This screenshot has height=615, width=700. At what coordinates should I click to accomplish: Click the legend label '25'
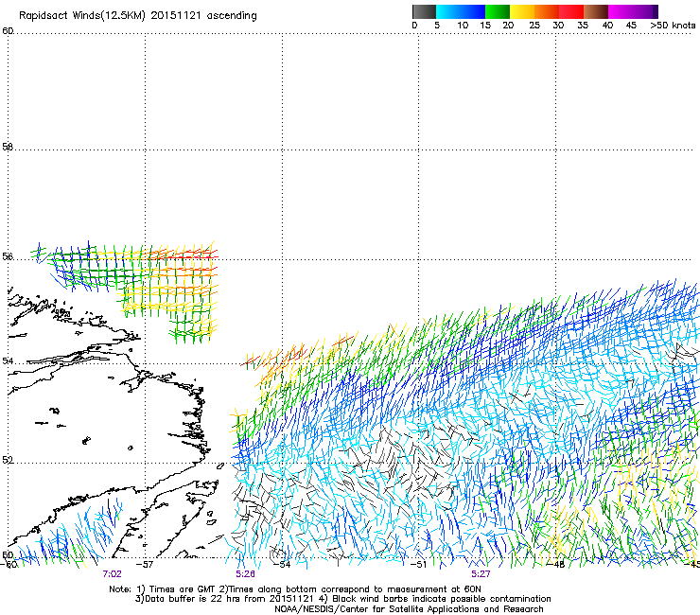tap(534, 26)
